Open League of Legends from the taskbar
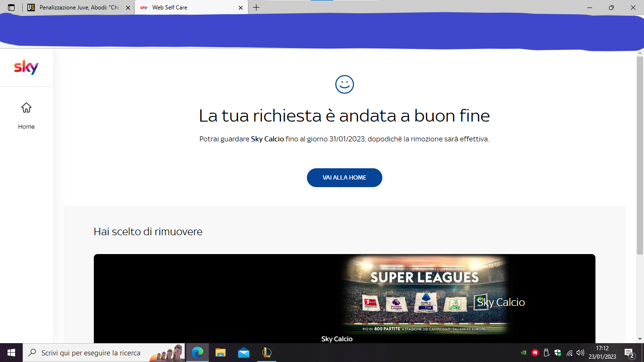 (x=267, y=353)
